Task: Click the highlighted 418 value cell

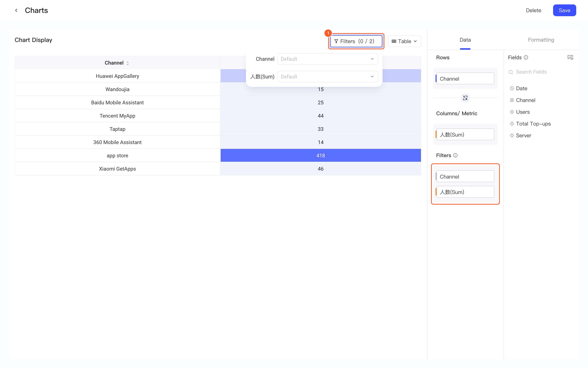Action: 321,155
